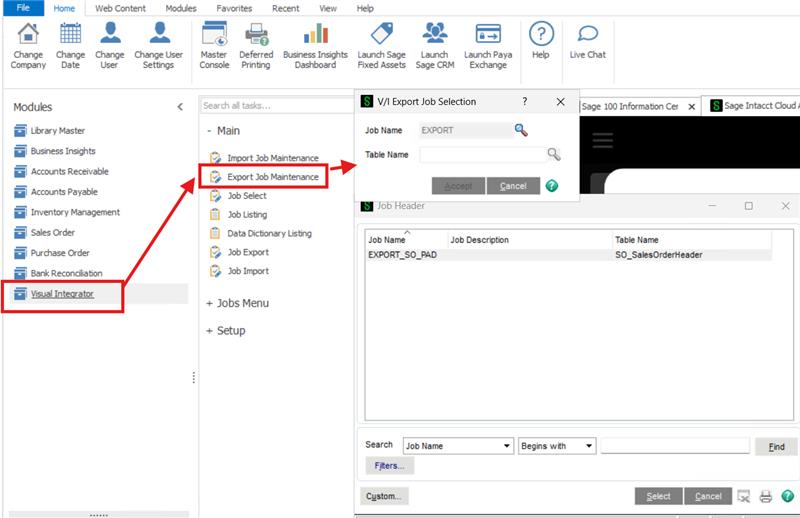This screenshot has height=518, width=800.
Task: Click green help icon in Export Job Selection
Action: pos(552,186)
